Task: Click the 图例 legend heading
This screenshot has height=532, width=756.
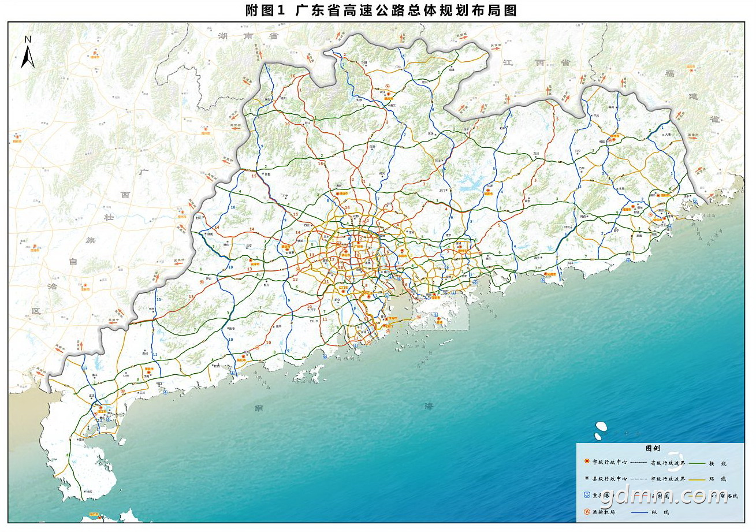Action: pos(653,449)
